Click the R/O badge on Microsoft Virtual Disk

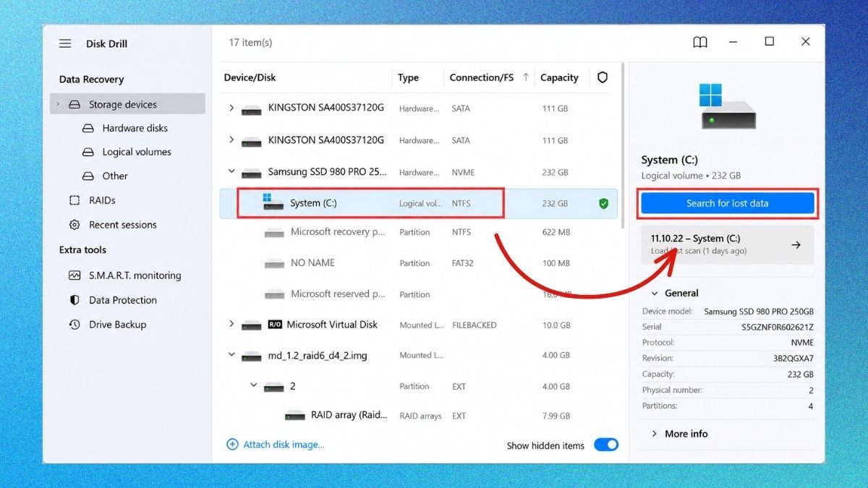(x=275, y=325)
